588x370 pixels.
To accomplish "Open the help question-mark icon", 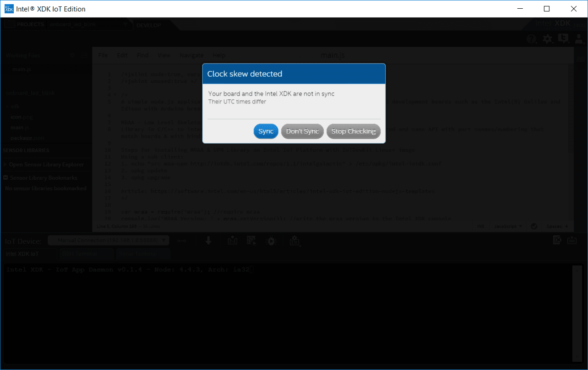I will (x=531, y=39).
